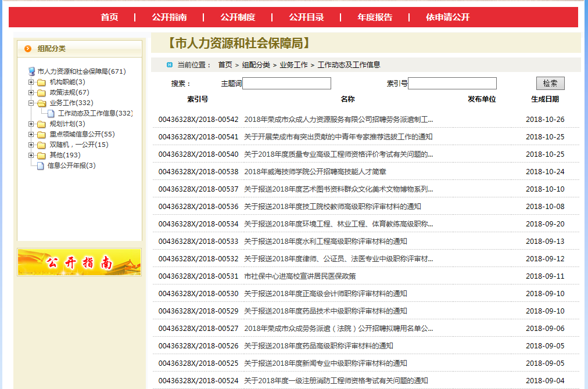Expand the 双随机，一公开 tree node
Screen dimensions: 588x389
click(x=31, y=145)
